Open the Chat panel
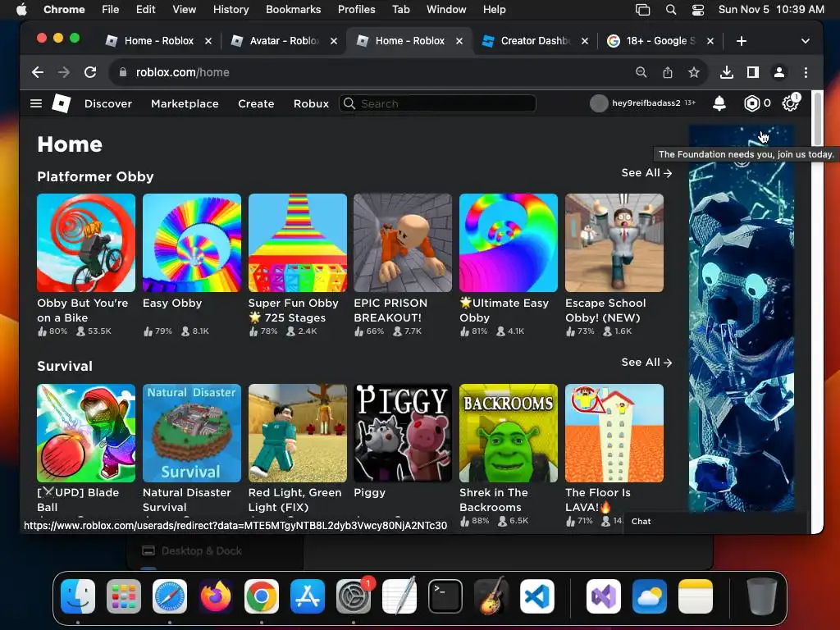The height and width of the screenshot is (630, 840). [715, 521]
